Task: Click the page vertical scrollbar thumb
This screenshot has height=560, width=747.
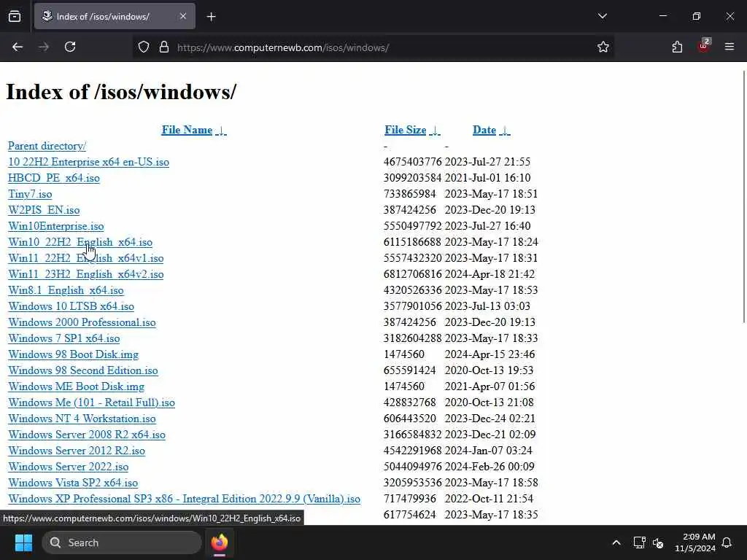Action: click(743, 197)
